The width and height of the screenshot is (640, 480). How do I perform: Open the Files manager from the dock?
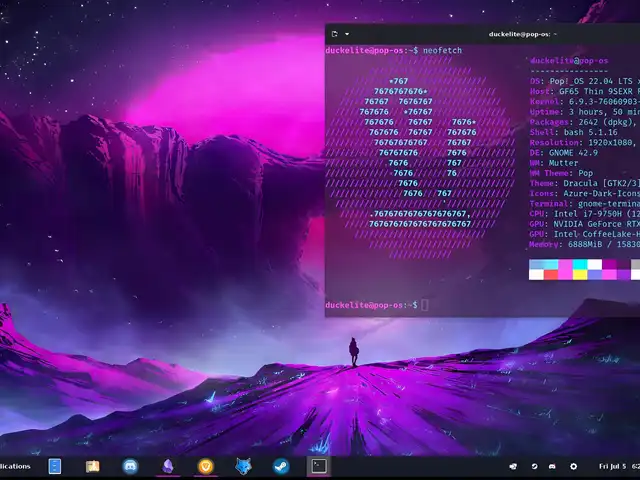[x=93, y=466]
